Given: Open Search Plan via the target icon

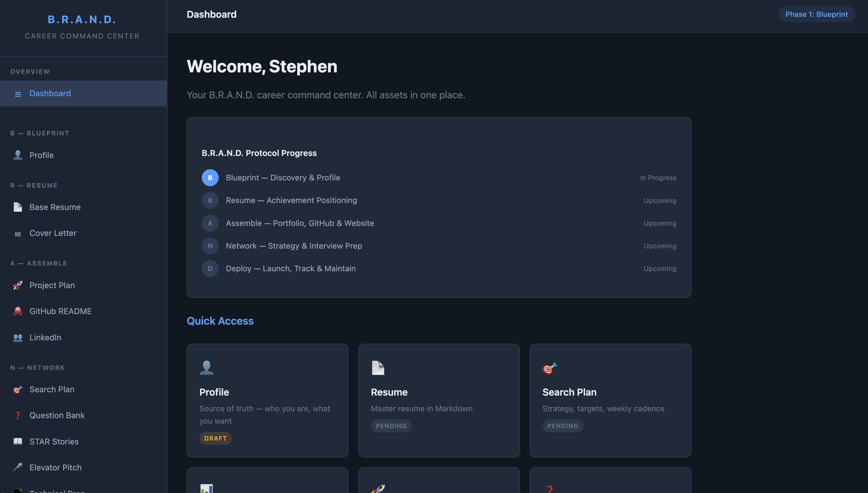Looking at the screenshot, I should [x=17, y=389].
